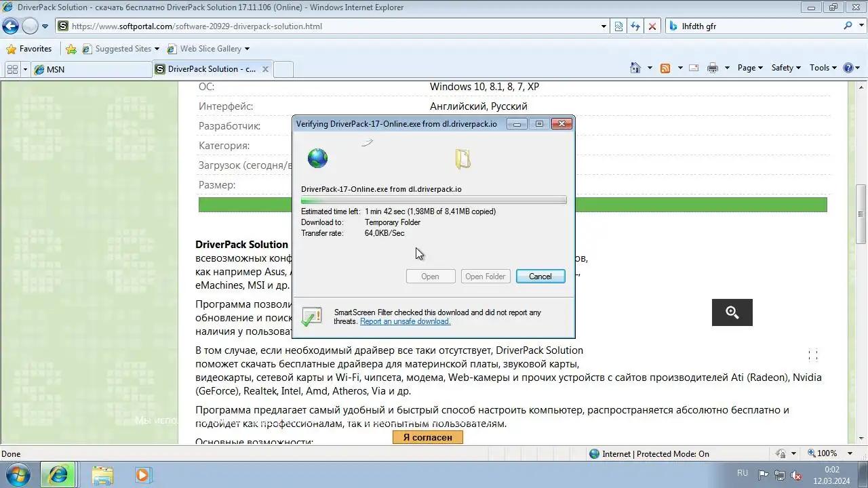868x488 pixels.
Task: Click the softportal address bar
Action: point(325,26)
